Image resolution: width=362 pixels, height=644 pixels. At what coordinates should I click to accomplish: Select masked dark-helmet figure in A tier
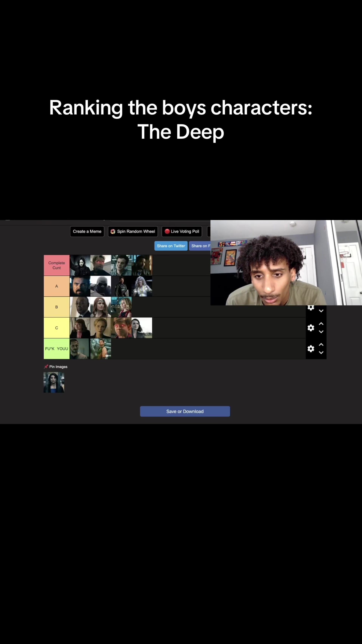click(101, 286)
